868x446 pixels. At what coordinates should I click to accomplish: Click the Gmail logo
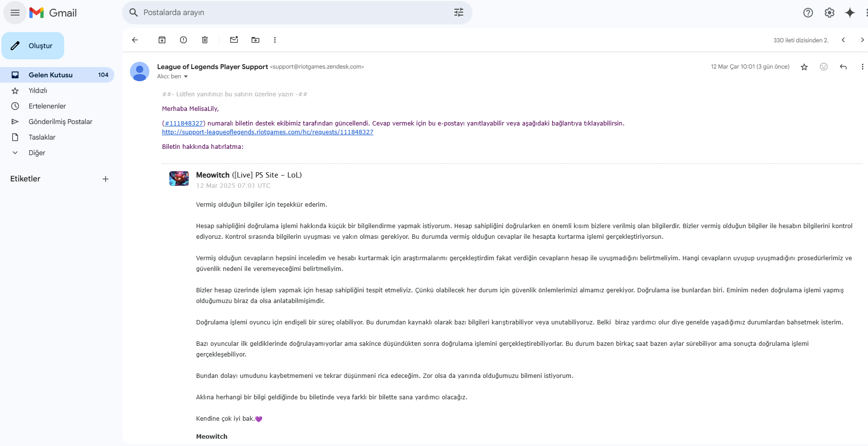(53, 13)
